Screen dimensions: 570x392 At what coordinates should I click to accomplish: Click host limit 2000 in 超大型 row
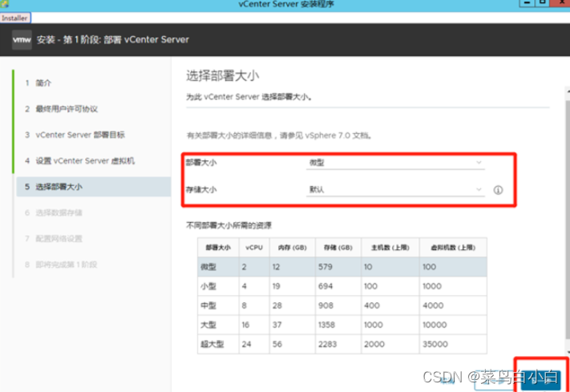click(374, 344)
